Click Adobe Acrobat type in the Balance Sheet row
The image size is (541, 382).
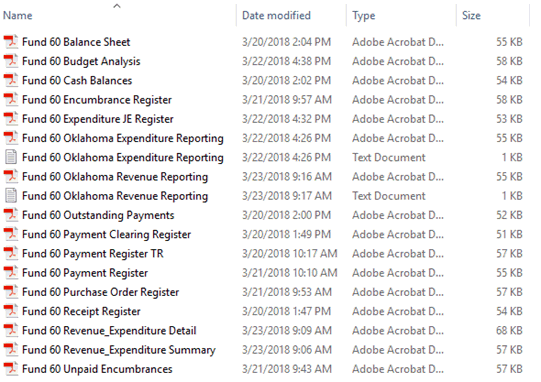point(398,42)
